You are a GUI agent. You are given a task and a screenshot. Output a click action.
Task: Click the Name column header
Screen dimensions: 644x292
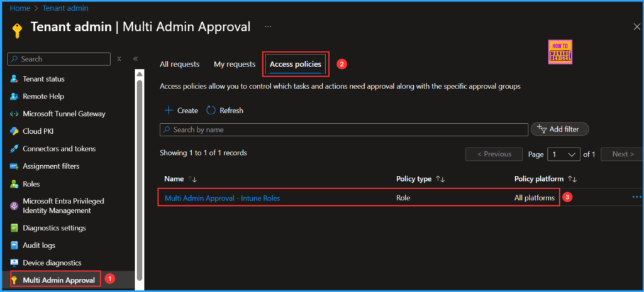click(x=174, y=179)
